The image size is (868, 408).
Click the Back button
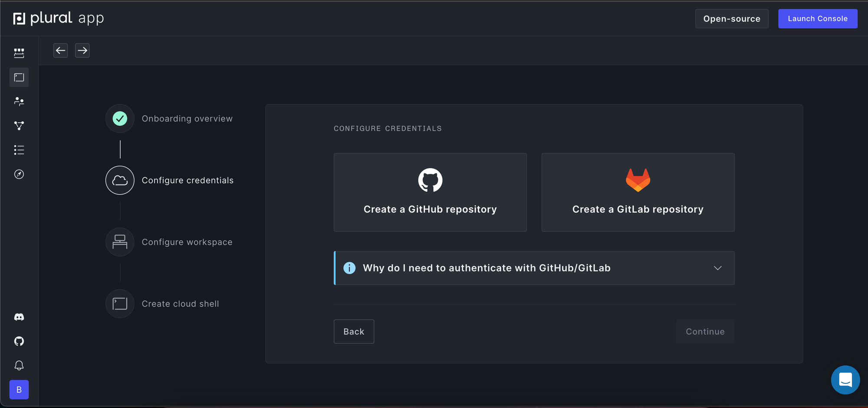[354, 332]
